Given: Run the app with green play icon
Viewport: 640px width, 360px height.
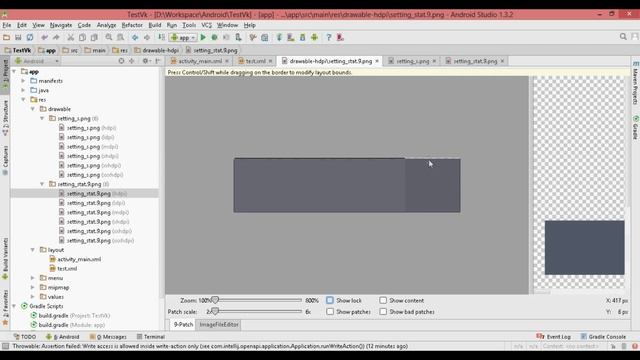Looking at the screenshot, I should 203,38.
